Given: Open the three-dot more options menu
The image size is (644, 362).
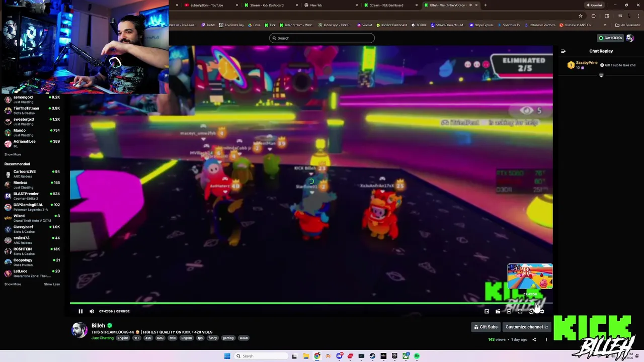Looking at the screenshot, I should 546,339.
